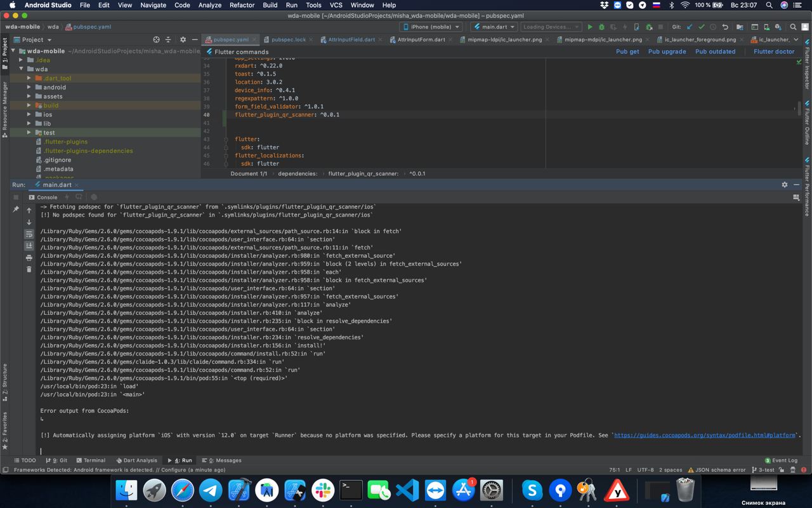Image resolution: width=812 pixels, height=508 pixels.
Task: Open Dart Analysis tool window tab
Action: (x=136, y=460)
